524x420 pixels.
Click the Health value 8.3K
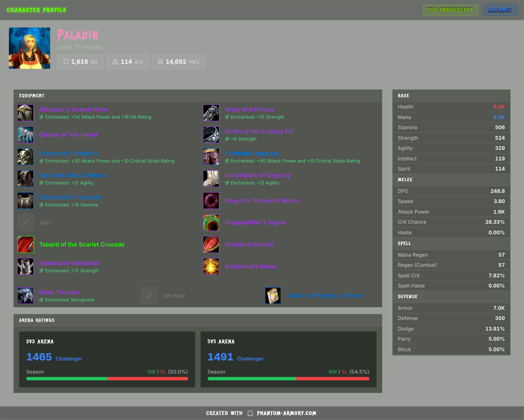point(499,107)
